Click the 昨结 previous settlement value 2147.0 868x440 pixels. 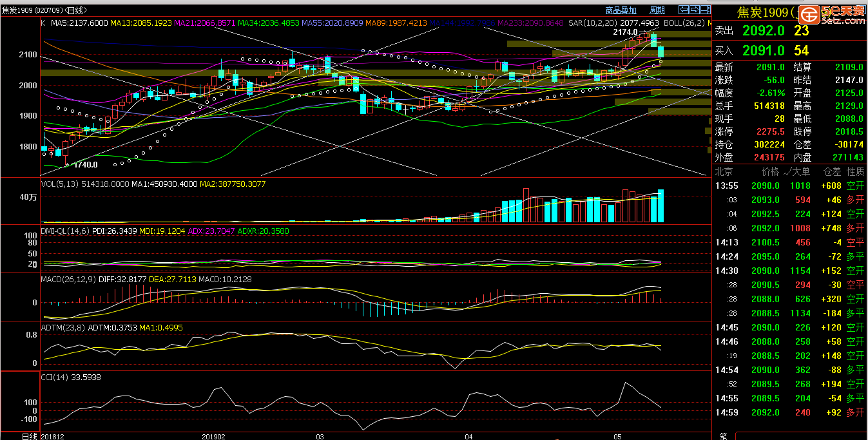849,80
